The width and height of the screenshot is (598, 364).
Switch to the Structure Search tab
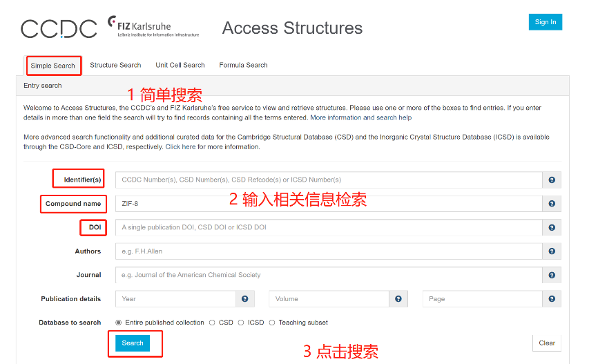(115, 65)
